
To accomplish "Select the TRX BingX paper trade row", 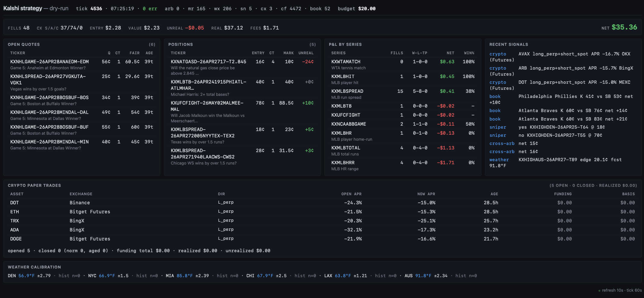I will click(322, 221).
